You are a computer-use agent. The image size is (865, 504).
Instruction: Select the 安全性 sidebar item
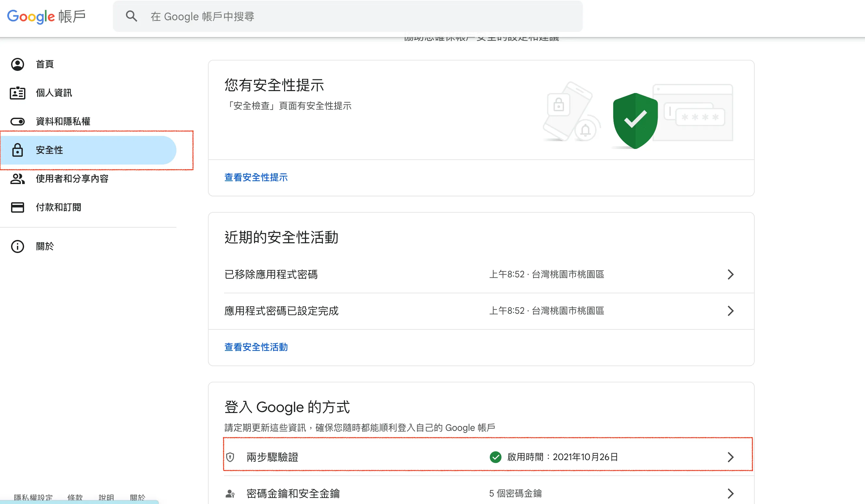tap(88, 150)
